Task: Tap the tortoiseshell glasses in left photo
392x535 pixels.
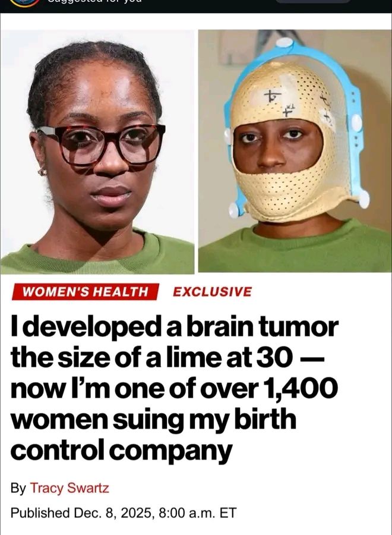Action: coord(102,143)
